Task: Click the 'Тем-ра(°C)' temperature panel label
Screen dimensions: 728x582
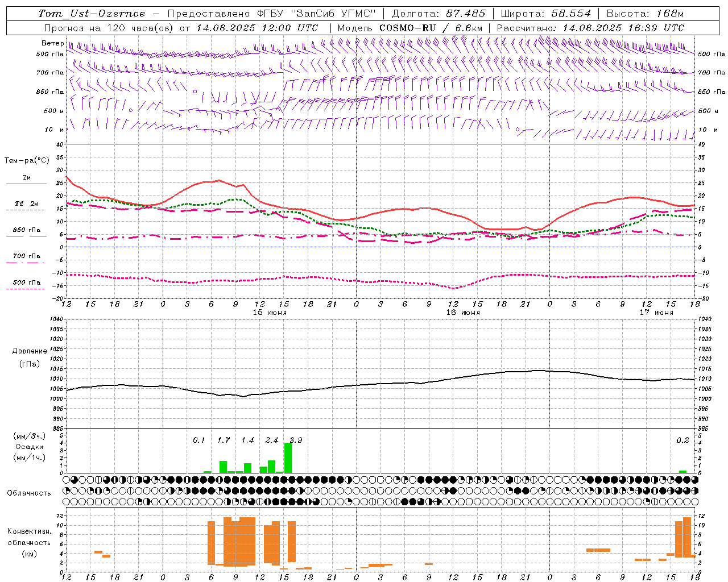Action: [x=27, y=161]
